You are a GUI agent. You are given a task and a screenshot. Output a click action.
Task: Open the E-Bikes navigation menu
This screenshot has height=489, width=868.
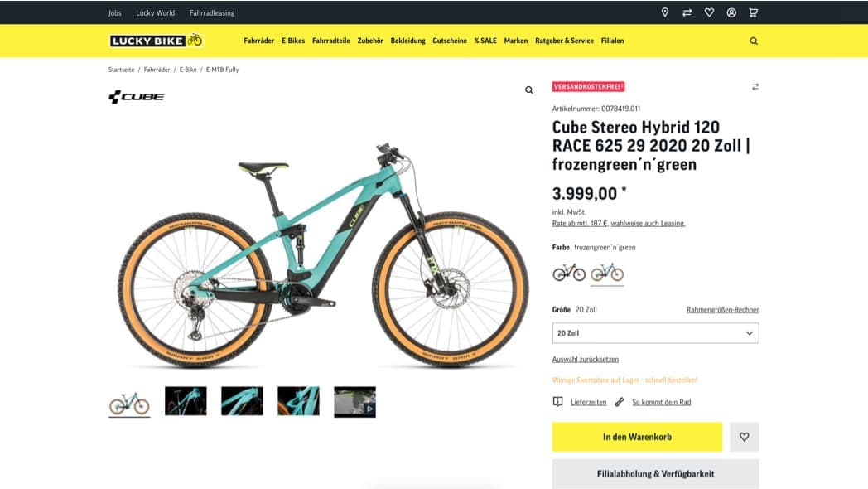[x=292, y=40]
